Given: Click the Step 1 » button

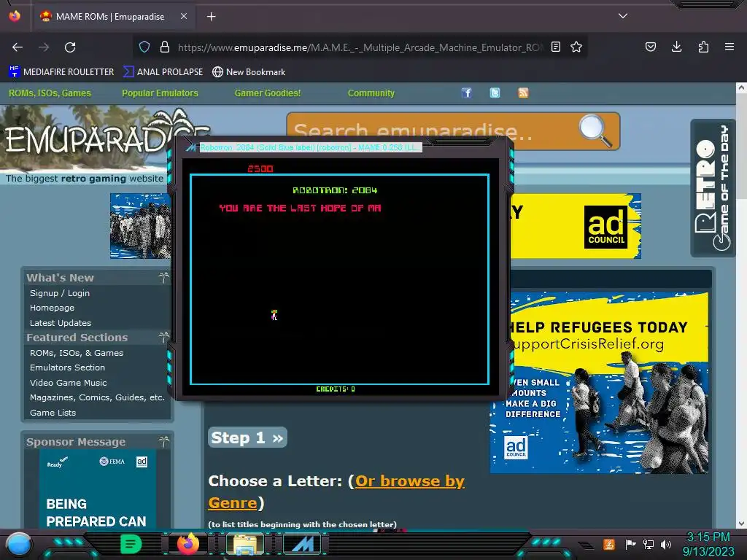Looking at the screenshot, I should point(247,437).
